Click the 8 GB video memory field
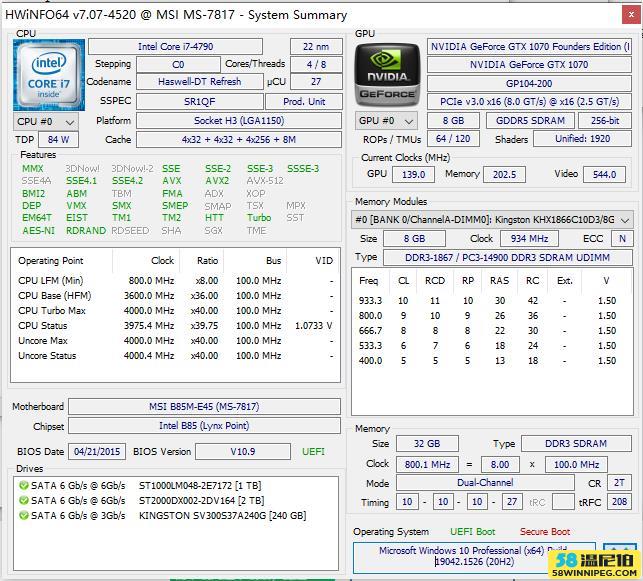Screen dimensions: 643x581 coord(453,121)
